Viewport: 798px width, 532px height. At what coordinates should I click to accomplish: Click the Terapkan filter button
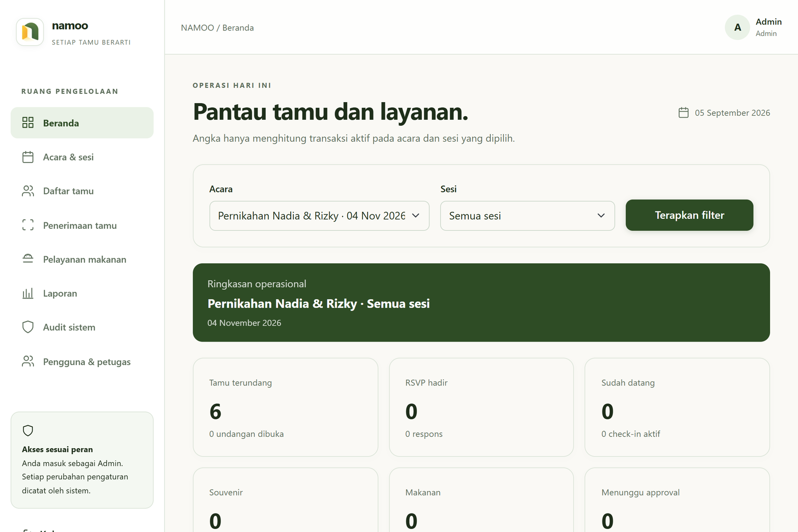click(x=689, y=215)
